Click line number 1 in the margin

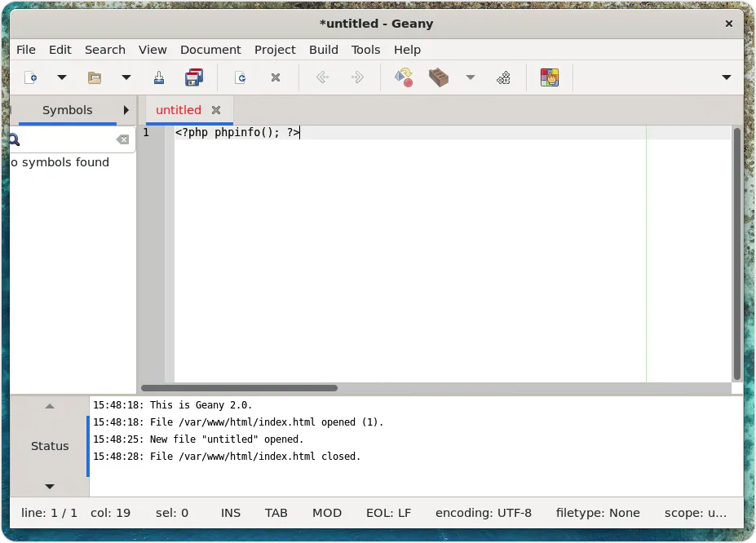(146, 133)
